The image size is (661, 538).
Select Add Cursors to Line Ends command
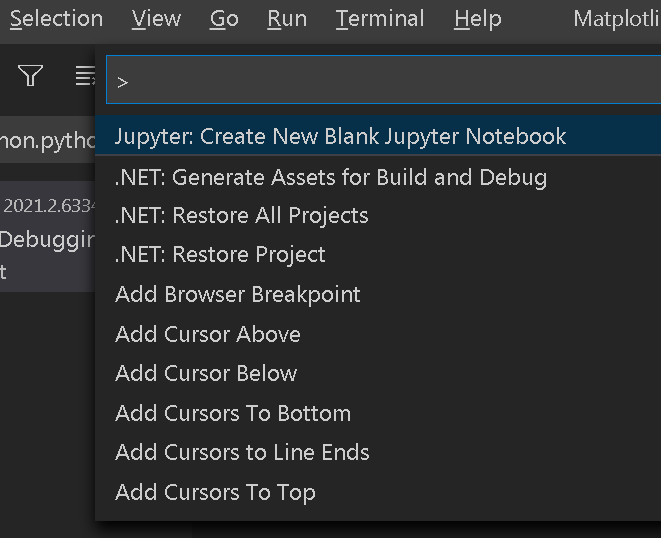(x=378, y=452)
